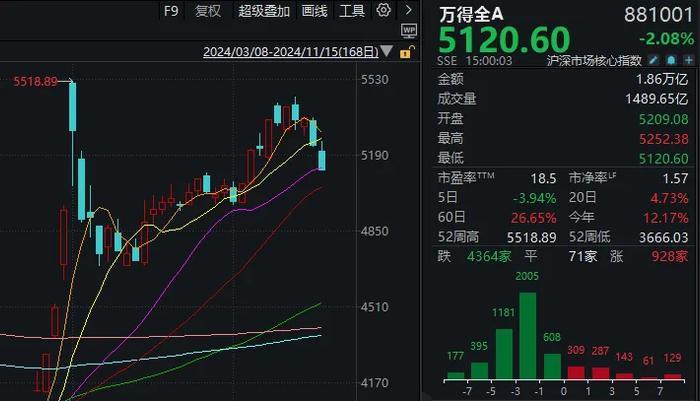
Task: Click the 沪深市场核心指数 label
Action: coord(597,61)
